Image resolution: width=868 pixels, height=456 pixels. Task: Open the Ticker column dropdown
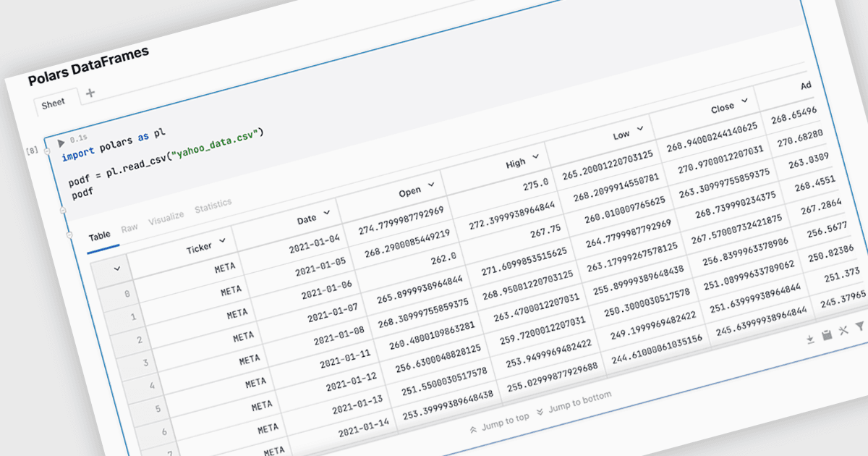(x=222, y=241)
